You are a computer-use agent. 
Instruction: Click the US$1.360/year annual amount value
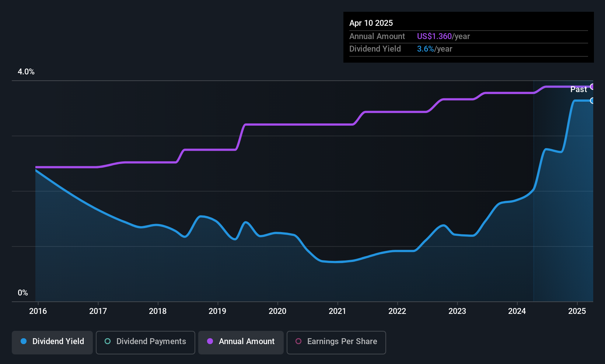[443, 36]
